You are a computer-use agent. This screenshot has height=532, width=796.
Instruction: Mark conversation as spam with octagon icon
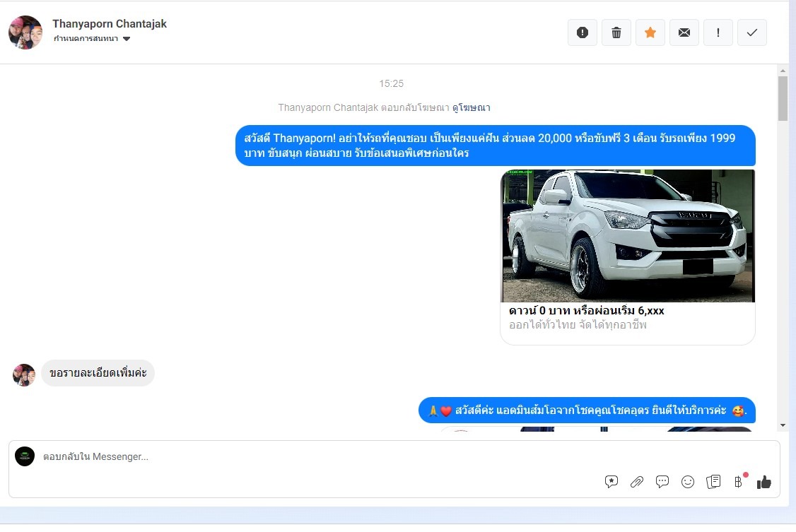[x=583, y=32]
